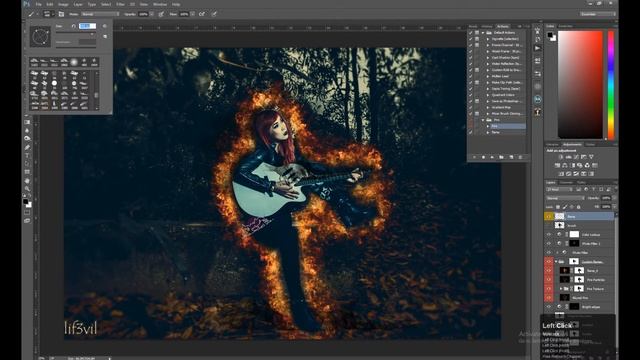Click the rainbow hue slider strip
The height and width of the screenshot is (360, 640).
pos(611,85)
